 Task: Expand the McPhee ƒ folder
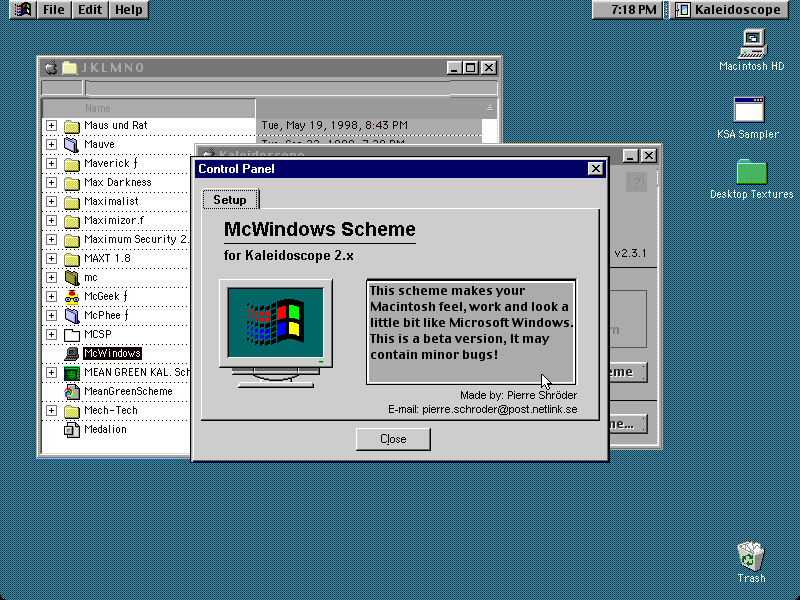pyautogui.click(x=51, y=315)
